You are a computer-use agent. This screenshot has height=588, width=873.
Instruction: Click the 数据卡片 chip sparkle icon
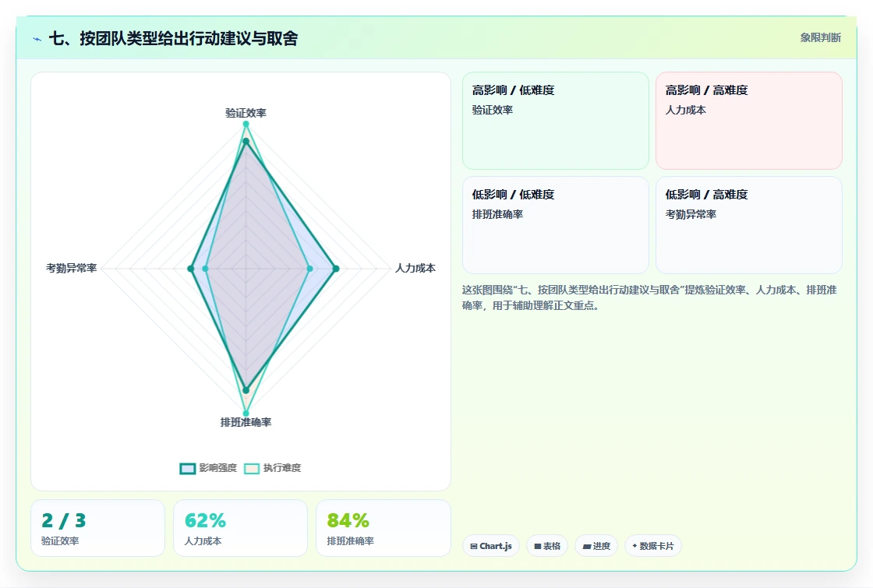click(634, 546)
